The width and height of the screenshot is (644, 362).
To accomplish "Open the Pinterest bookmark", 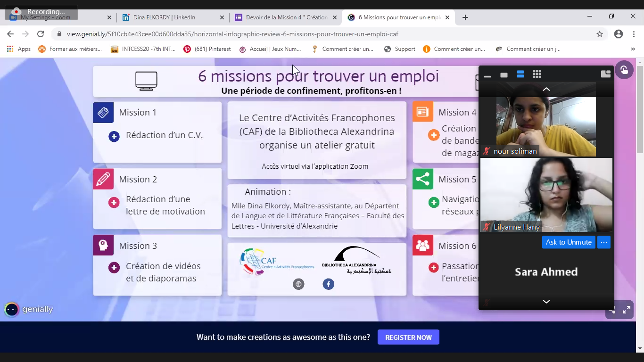I will pos(207,49).
